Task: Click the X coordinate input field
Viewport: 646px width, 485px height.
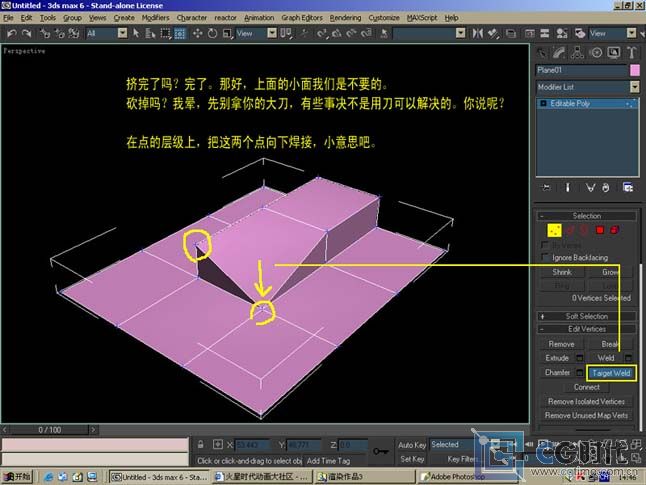Action: pos(252,445)
